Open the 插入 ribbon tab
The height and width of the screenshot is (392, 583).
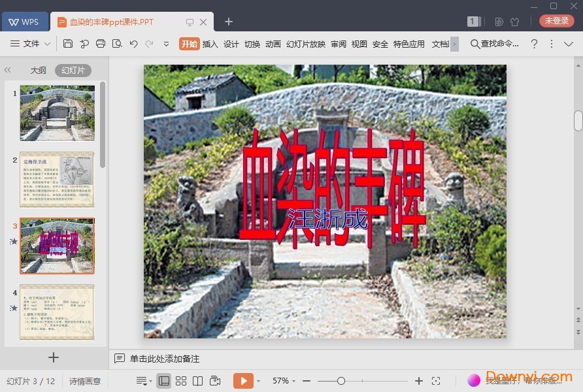(210, 44)
